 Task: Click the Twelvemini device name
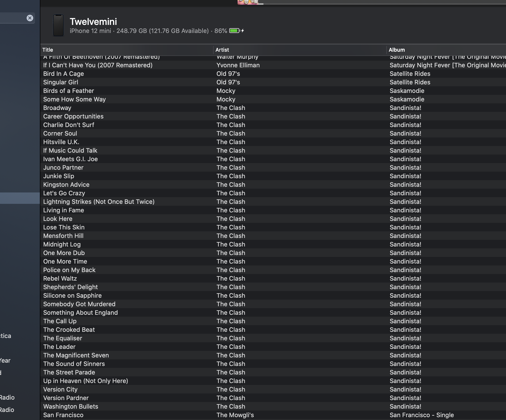click(93, 22)
